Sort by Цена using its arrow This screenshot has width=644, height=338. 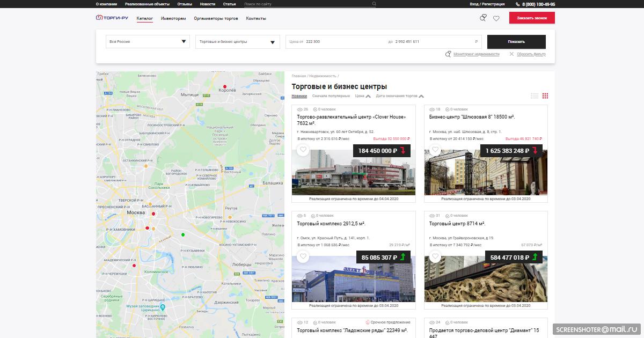point(368,96)
